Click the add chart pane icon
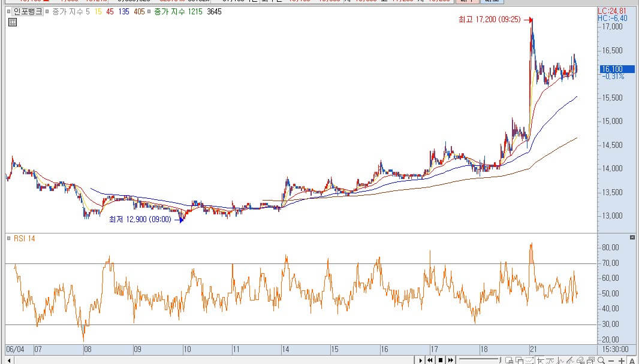This screenshot has width=639, height=364. [x=510, y=360]
